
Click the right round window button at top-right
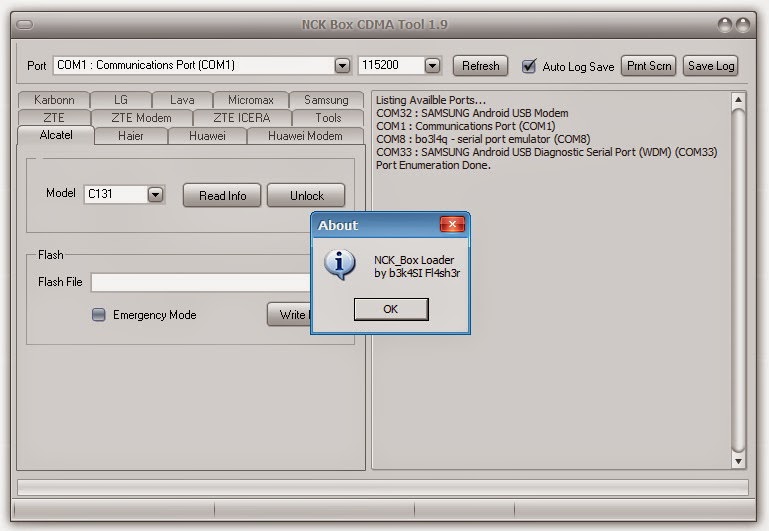[x=743, y=25]
